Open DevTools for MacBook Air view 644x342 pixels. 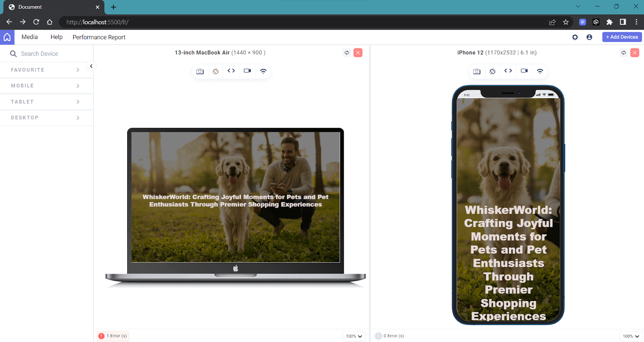[231, 71]
